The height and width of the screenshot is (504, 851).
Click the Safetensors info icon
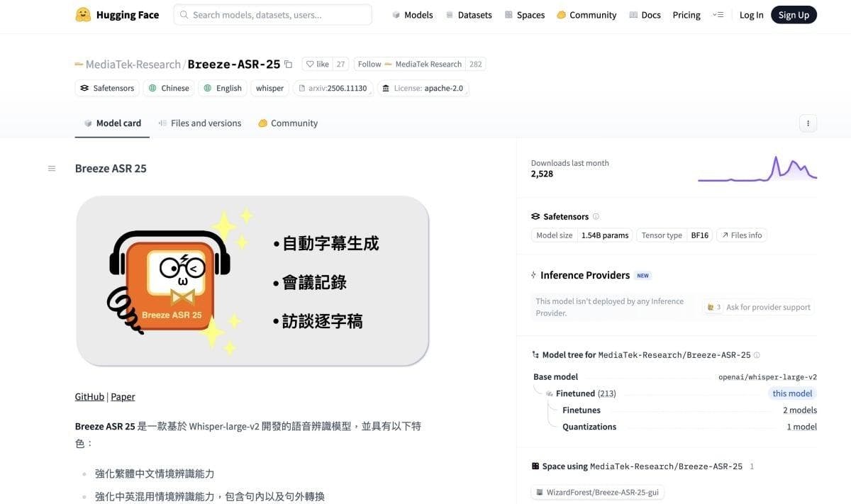point(596,217)
